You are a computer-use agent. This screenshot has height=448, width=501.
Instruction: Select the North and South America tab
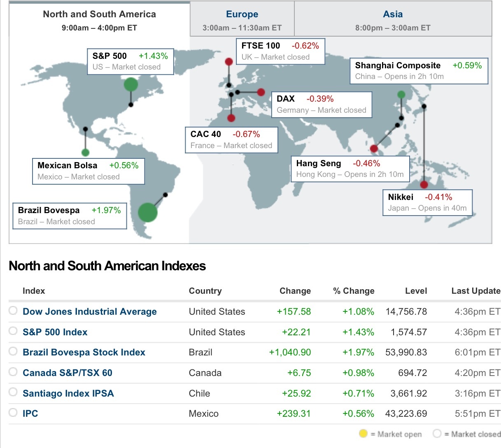pos(100,20)
